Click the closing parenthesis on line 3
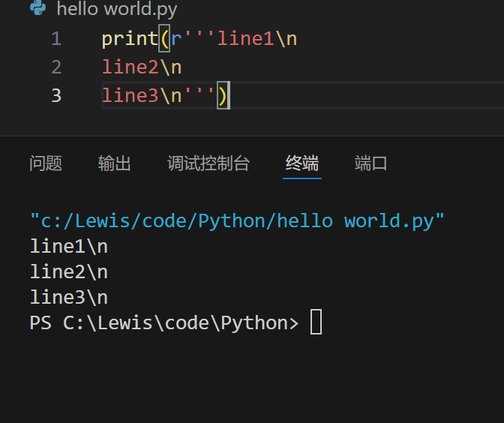 [x=223, y=95]
